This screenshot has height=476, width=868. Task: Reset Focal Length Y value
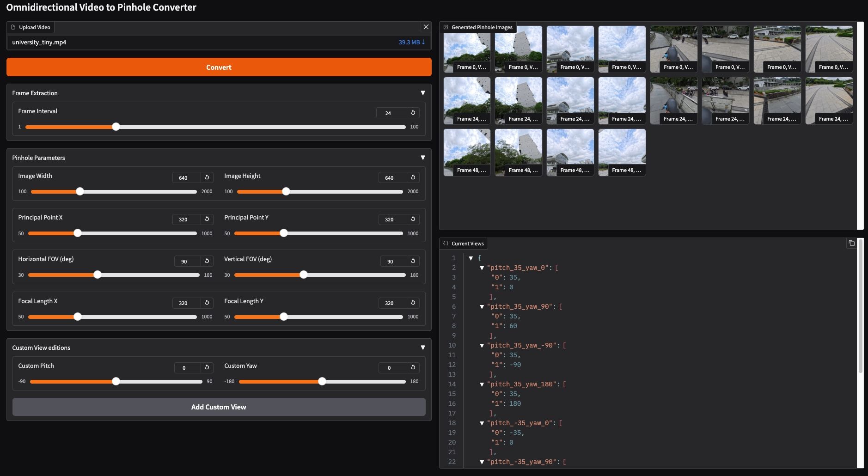tap(413, 303)
